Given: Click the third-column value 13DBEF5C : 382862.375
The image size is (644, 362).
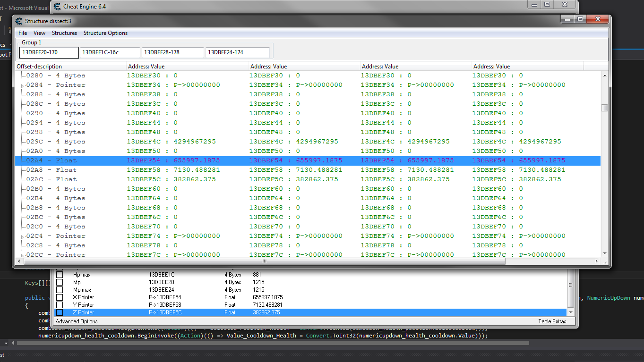Looking at the screenshot, I should [x=406, y=179].
